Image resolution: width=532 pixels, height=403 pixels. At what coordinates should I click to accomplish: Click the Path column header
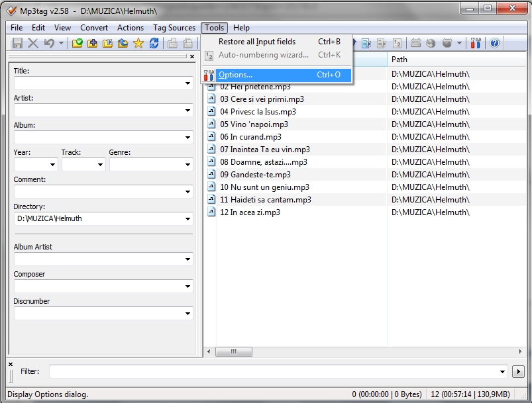click(456, 60)
